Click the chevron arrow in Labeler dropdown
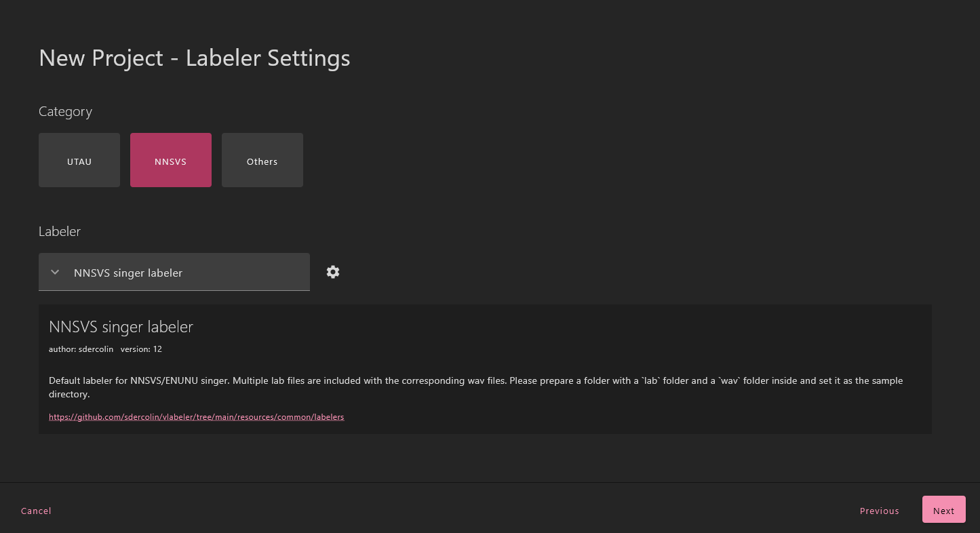This screenshot has height=533, width=980. [56, 273]
